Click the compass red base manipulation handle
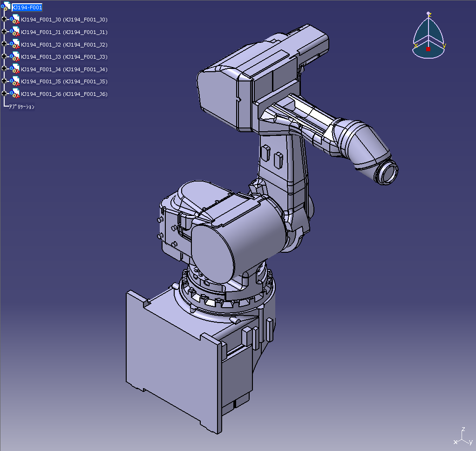Viewport: 476px width, 451px height. tap(428, 49)
